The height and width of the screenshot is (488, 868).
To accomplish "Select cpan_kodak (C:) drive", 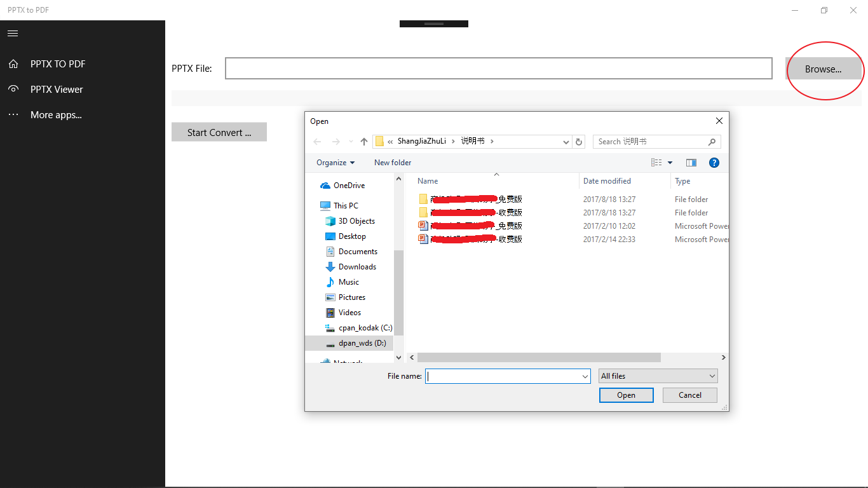I will (x=359, y=328).
